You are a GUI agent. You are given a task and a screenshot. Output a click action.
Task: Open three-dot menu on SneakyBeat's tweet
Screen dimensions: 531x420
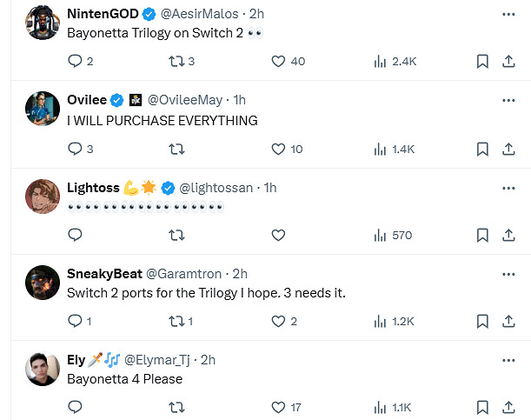(x=508, y=273)
